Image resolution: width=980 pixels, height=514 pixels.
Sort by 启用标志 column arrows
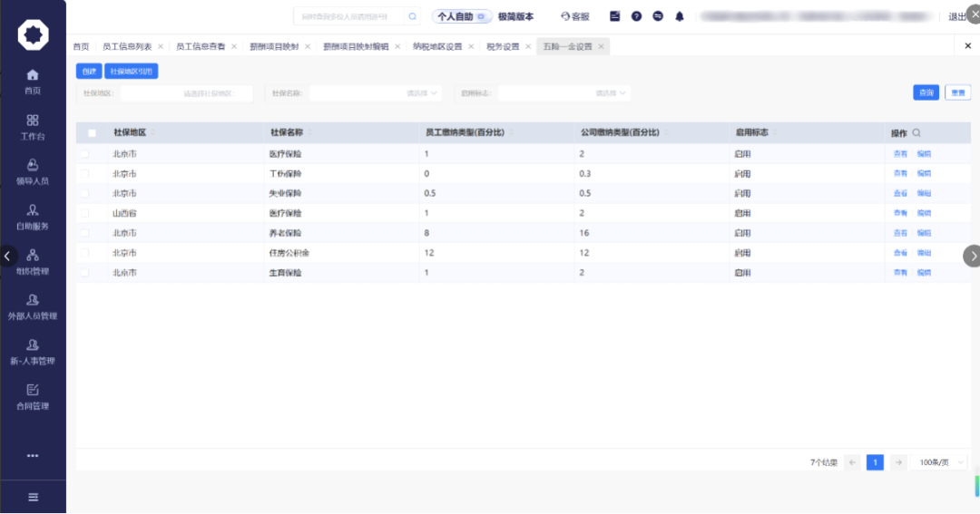click(775, 132)
